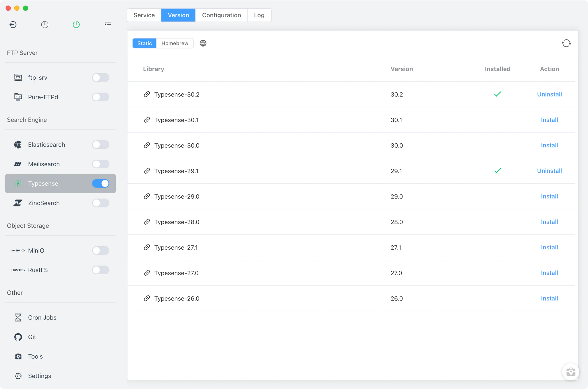This screenshot has width=588, height=389.
Task: Click the MinIO logo icon
Action: pos(18,251)
